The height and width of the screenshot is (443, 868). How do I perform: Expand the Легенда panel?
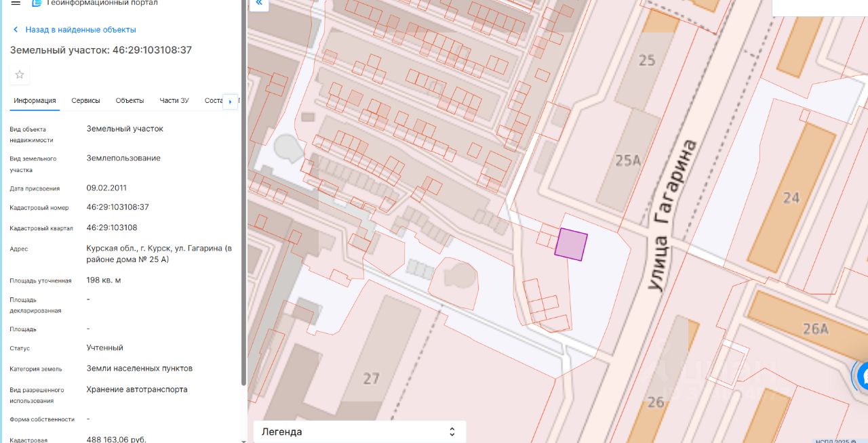pos(359,431)
